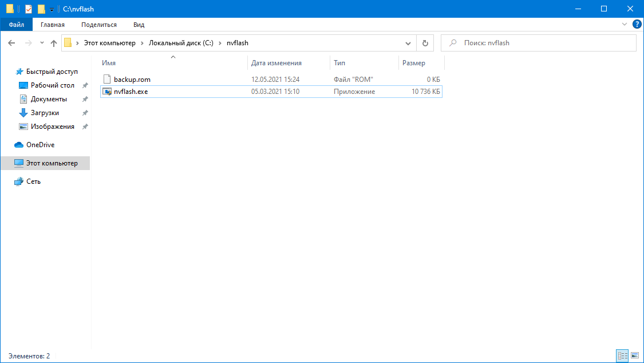Select the nvflash.exe file
644x363 pixels.
[x=271, y=92]
